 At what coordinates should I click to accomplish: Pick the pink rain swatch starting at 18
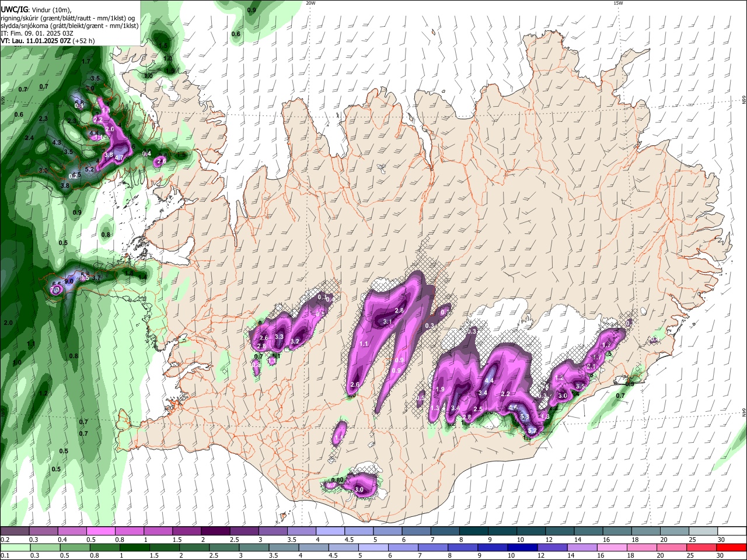tap(642, 547)
